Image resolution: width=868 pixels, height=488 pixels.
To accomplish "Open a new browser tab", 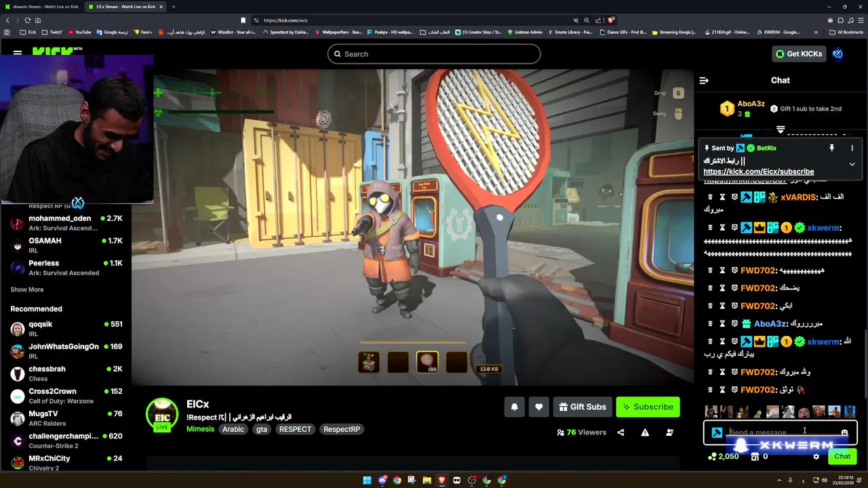I will [x=174, y=7].
